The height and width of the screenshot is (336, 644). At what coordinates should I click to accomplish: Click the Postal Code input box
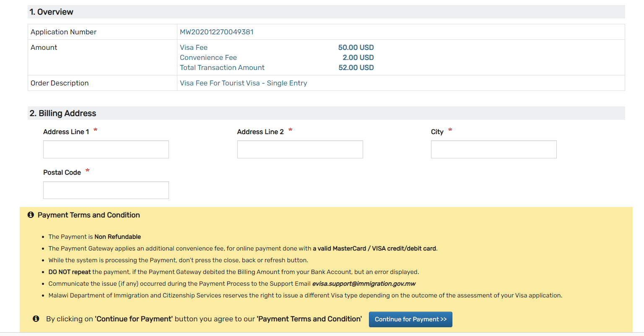click(x=106, y=190)
